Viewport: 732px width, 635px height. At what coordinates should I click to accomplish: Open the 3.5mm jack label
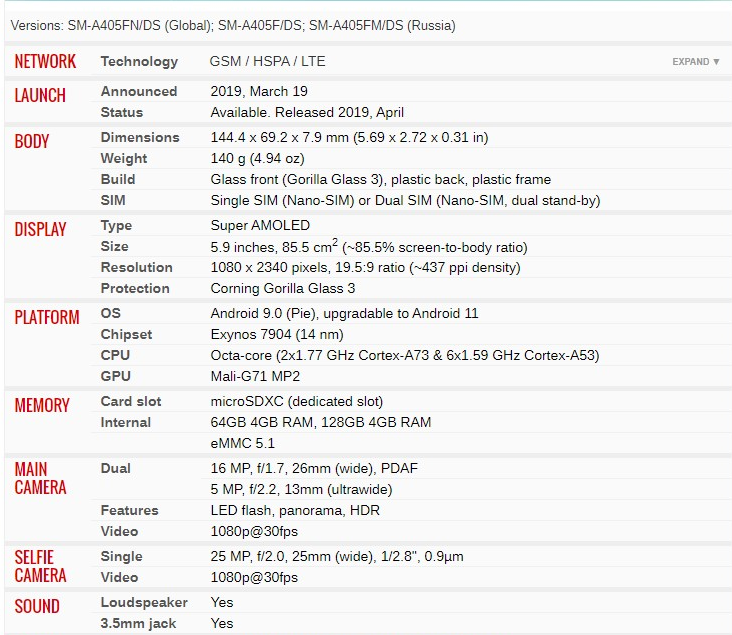(138, 623)
